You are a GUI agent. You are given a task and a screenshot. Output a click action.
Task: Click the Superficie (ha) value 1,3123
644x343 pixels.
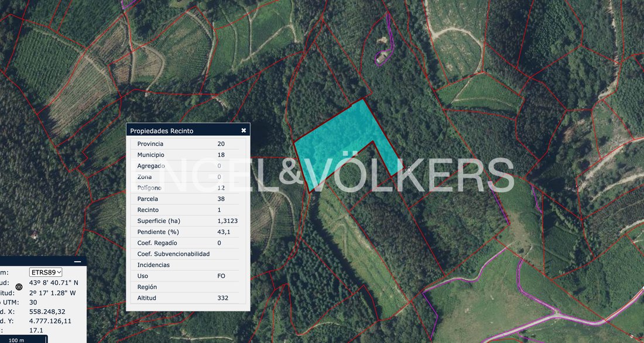point(228,221)
